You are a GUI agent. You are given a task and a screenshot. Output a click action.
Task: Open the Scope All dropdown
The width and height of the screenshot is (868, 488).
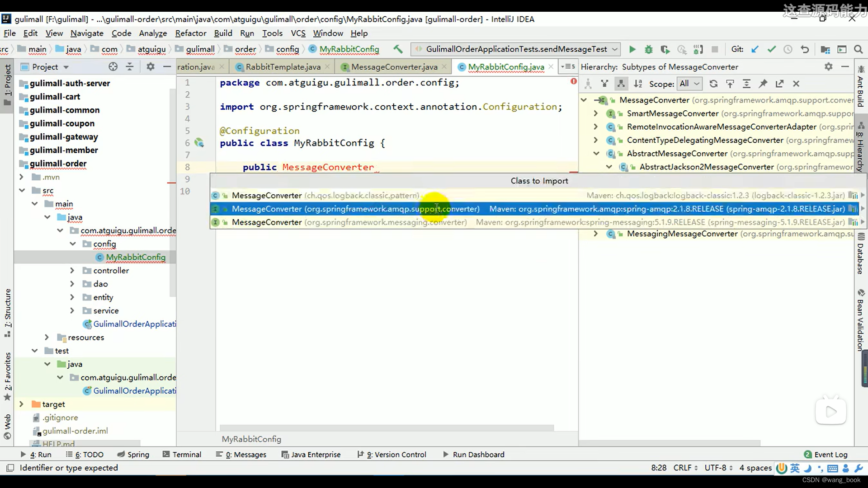pos(689,84)
